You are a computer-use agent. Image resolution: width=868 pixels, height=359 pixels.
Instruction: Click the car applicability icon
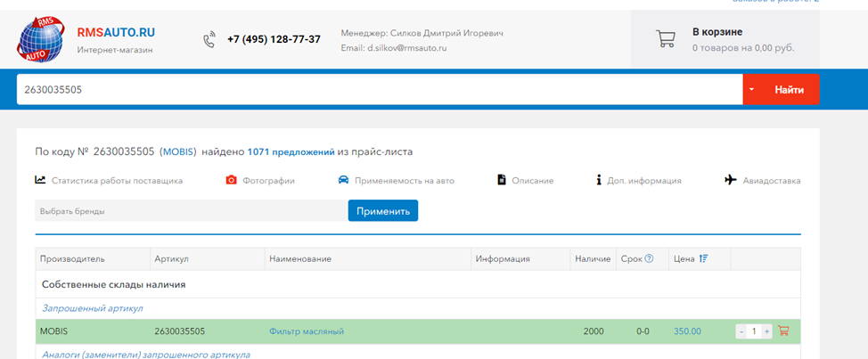(343, 180)
